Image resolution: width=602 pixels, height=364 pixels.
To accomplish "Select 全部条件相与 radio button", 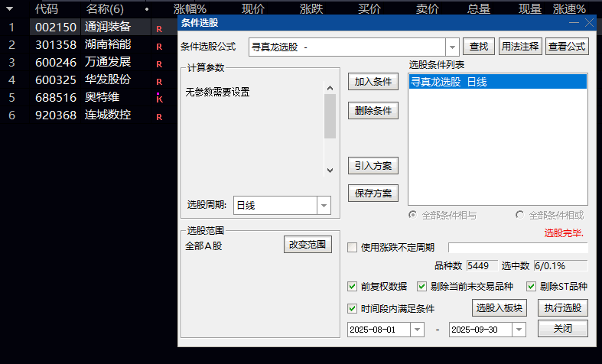I will (x=413, y=215).
